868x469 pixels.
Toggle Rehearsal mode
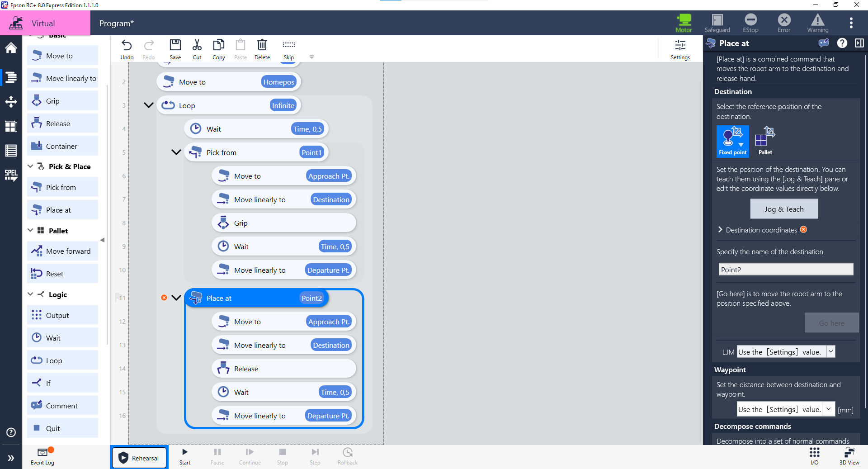(140, 458)
